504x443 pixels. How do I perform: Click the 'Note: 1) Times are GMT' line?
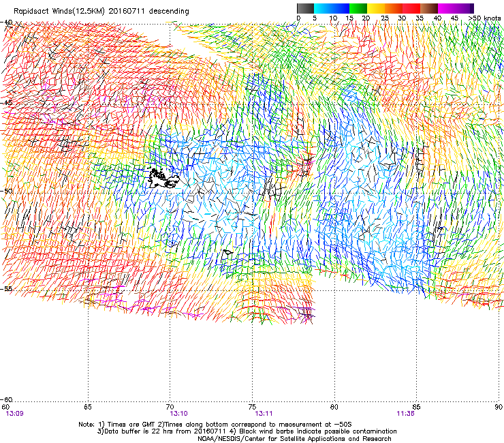[215, 425]
